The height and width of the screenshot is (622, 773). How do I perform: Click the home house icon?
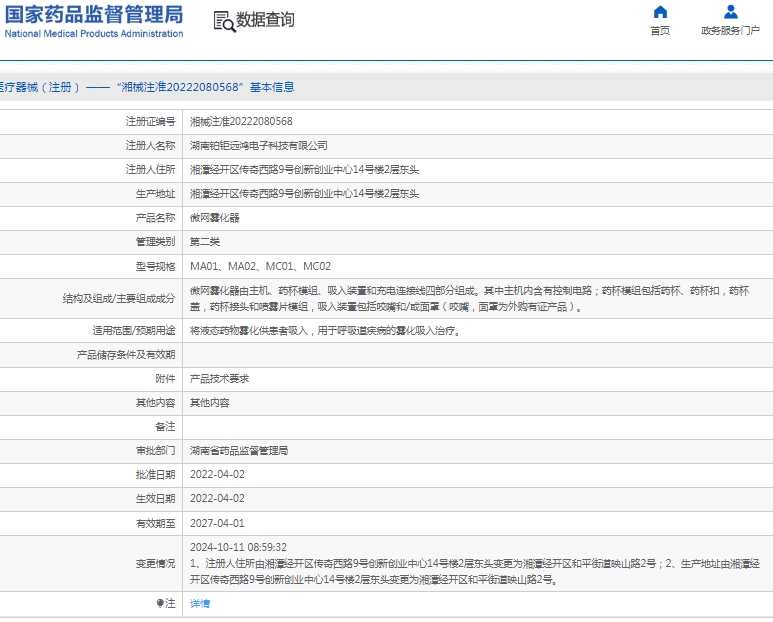pyautogui.click(x=660, y=11)
